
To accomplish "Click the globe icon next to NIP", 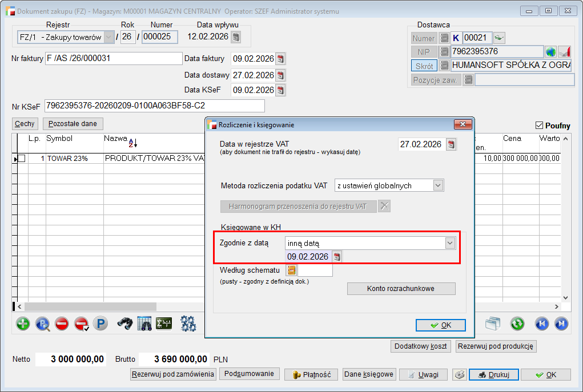I will coord(550,52).
